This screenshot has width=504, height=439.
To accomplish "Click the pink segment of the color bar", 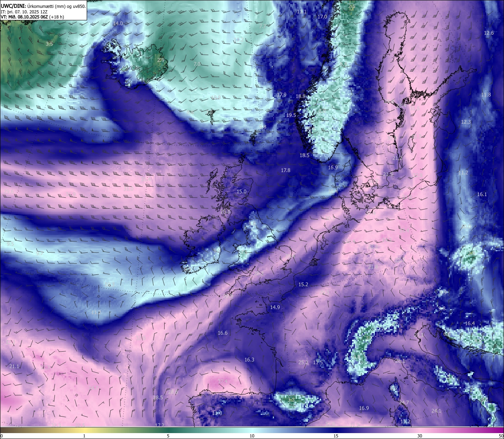I will [420, 430].
